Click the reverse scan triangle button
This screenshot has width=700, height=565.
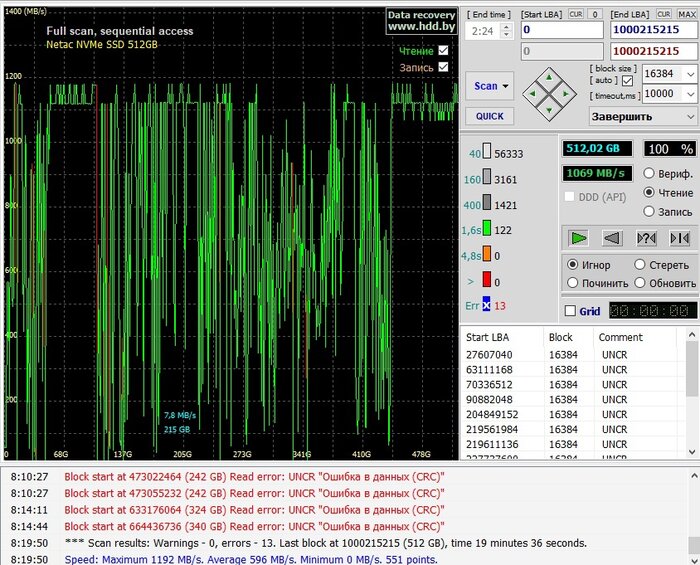click(x=612, y=238)
